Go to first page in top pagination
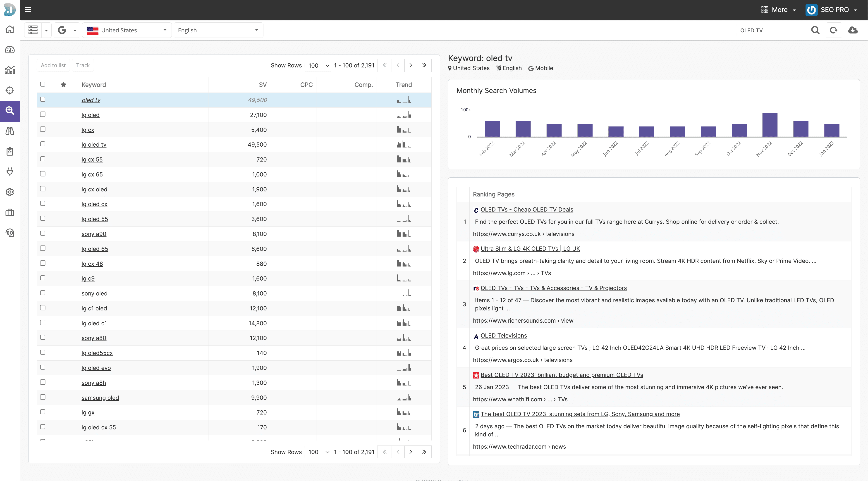Image resolution: width=868 pixels, height=481 pixels. 385,65
